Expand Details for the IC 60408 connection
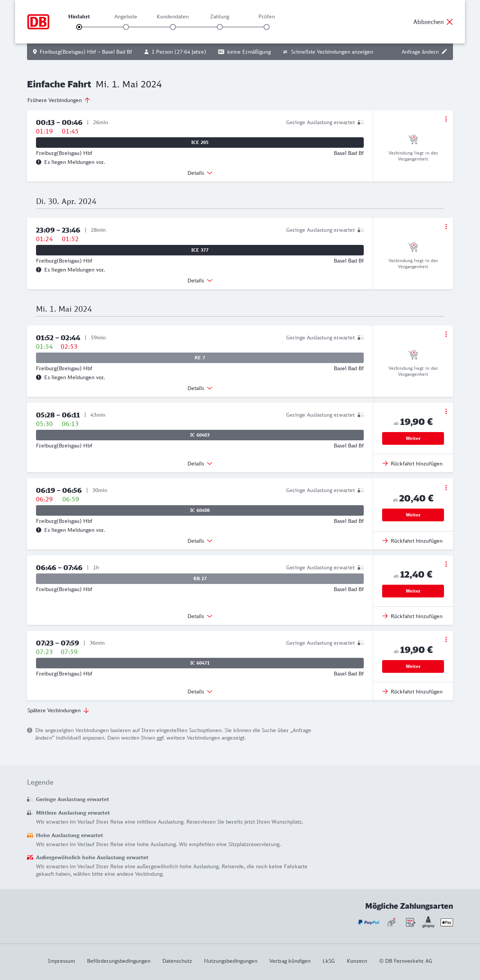The width and height of the screenshot is (480, 980). 199,541
